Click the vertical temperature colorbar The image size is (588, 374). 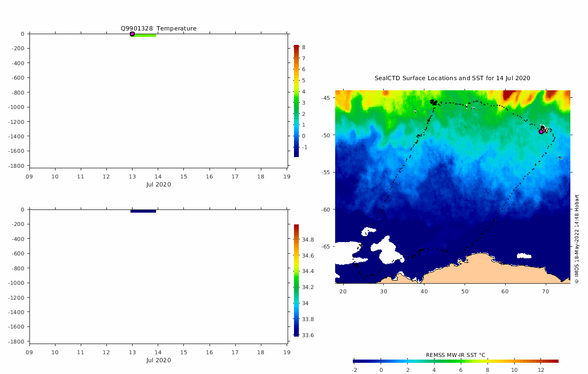point(296,100)
